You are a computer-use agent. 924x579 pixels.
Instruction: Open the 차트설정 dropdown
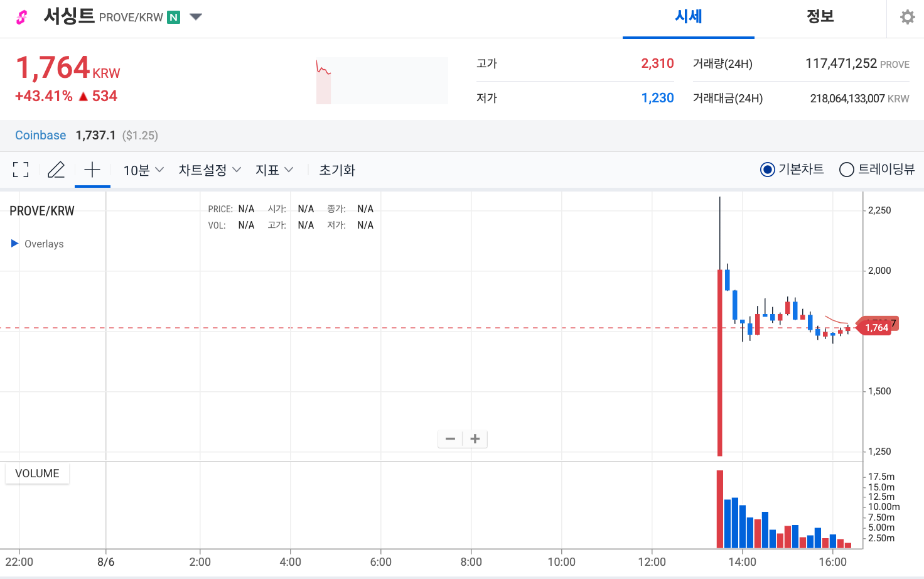tap(209, 169)
